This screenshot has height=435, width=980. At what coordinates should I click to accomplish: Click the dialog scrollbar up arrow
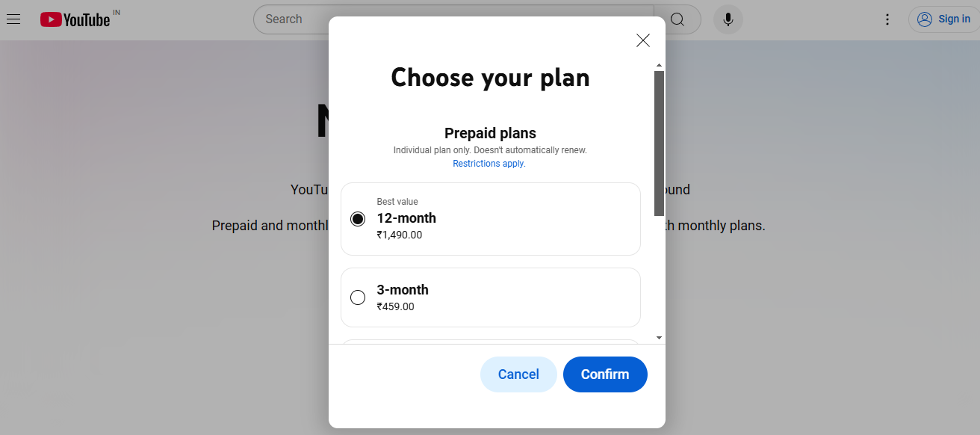point(659,66)
